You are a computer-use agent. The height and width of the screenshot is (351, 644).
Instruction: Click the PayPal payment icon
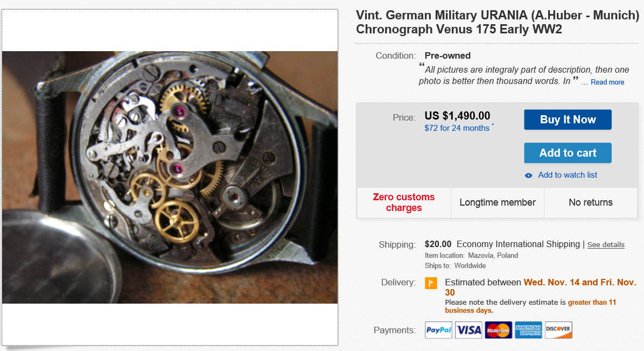tap(438, 329)
